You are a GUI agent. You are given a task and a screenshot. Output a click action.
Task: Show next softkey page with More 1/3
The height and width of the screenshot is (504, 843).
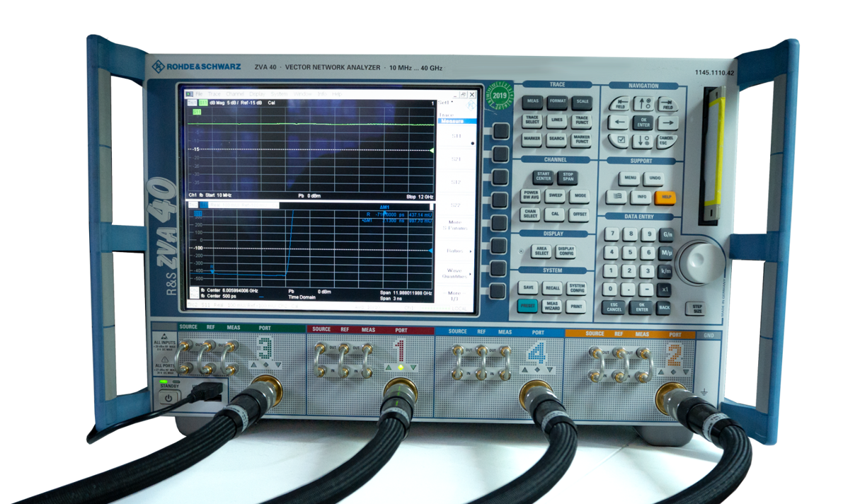[454, 296]
